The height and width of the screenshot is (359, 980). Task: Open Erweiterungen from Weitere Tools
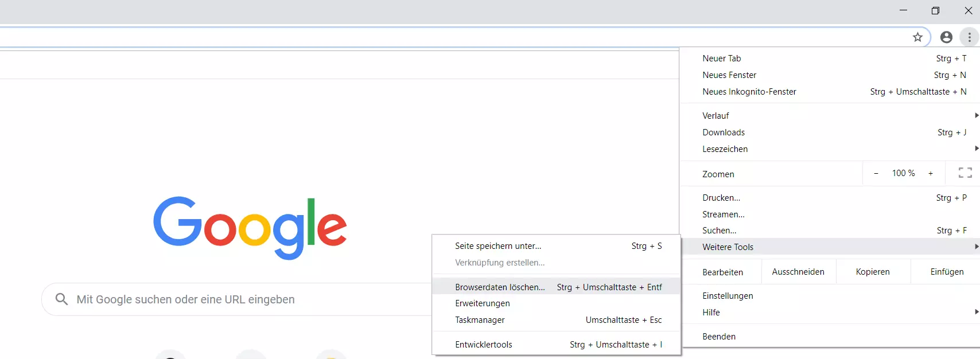[483, 303]
